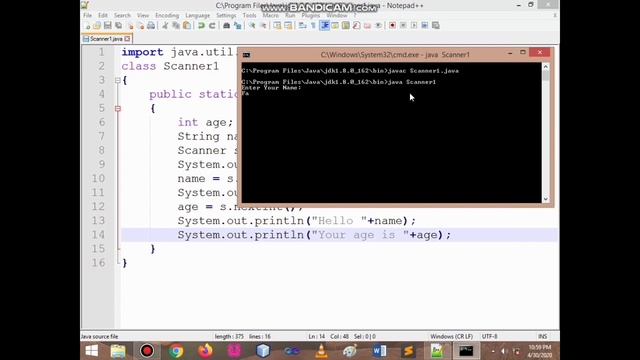Open the Search menu
Screen dimensions: 640x360
point(122,16)
